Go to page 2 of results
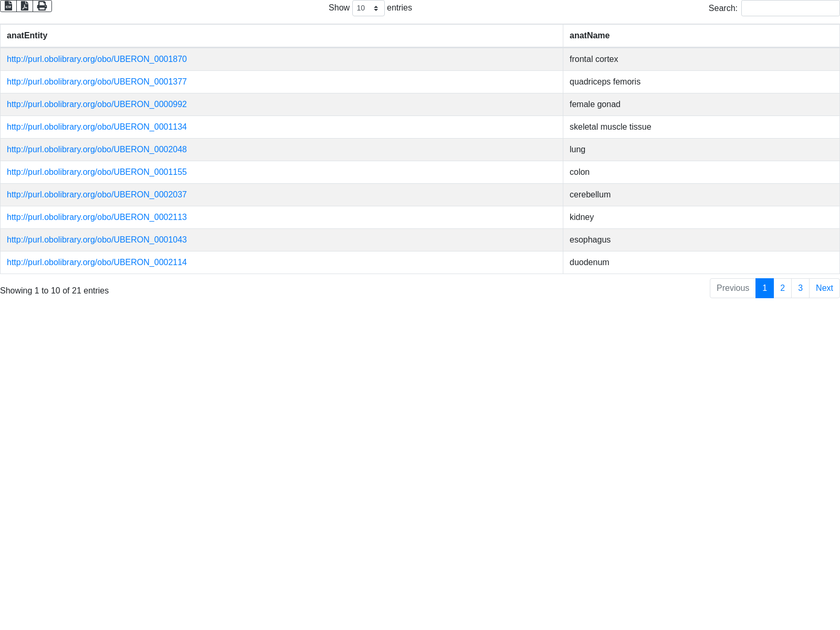This screenshot has height=630, width=840. pos(782,288)
